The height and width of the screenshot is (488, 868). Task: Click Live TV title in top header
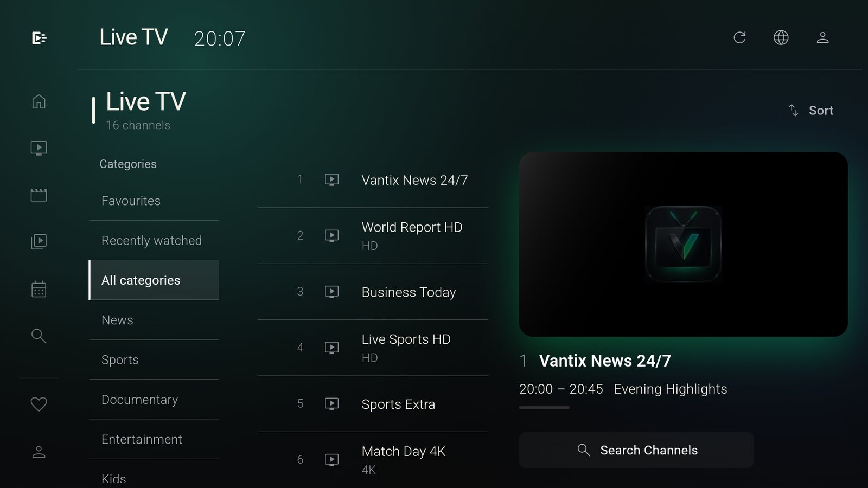(133, 37)
